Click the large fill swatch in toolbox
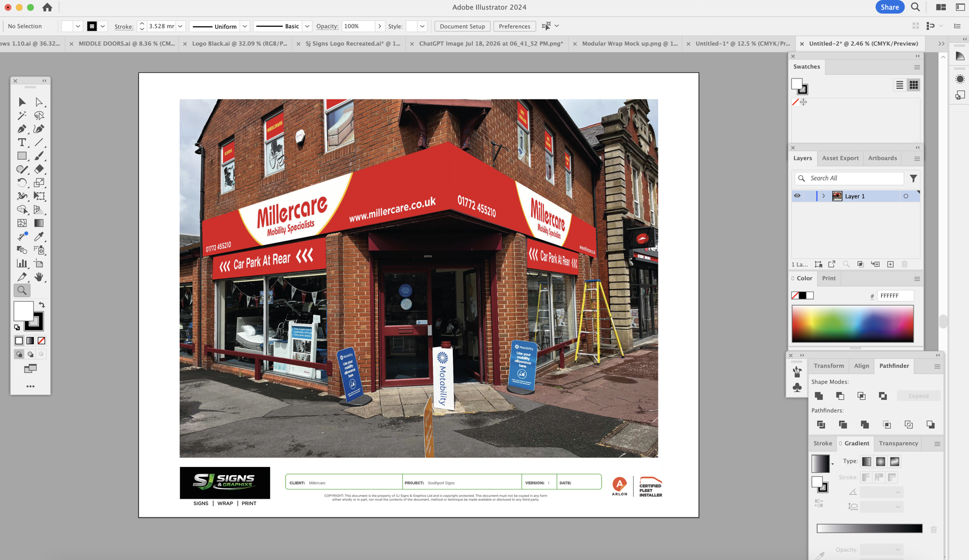The image size is (969, 560). pyautogui.click(x=23, y=311)
